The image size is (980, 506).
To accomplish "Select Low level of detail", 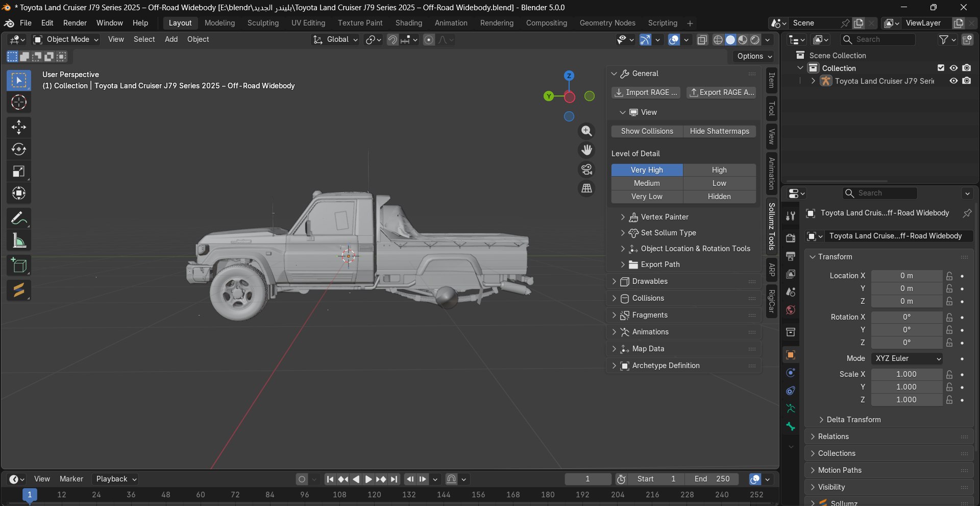I will pyautogui.click(x=719, y=183).
